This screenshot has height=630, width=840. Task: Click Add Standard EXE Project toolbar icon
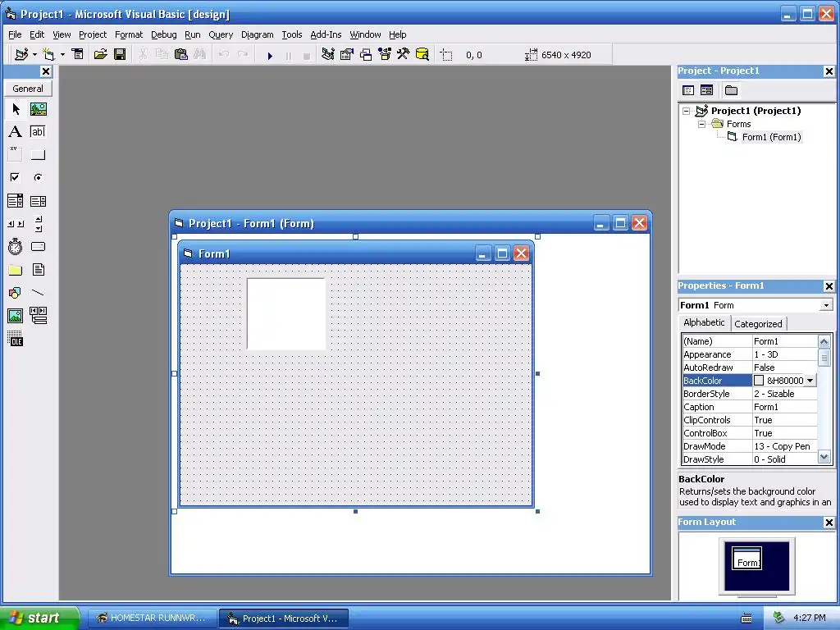(x=21, y=54)
